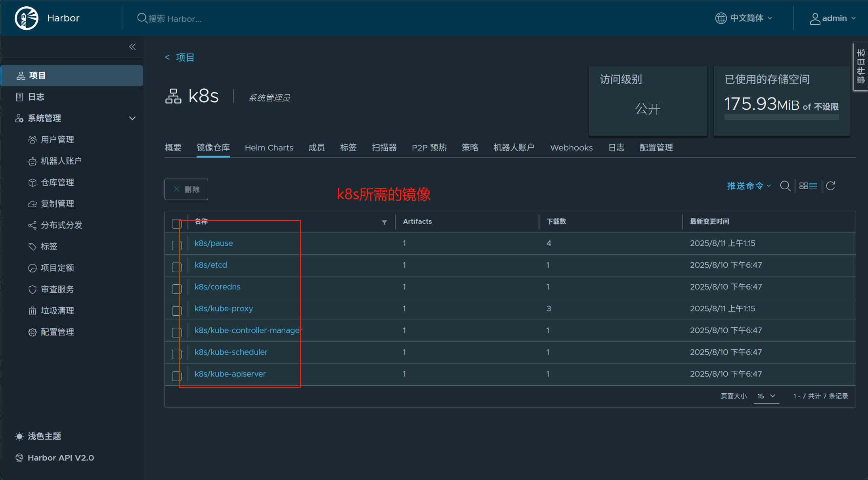The image size is (868, 480).
Task: Select the k8s/kube-apiserver row checkbox
Action: pyautogui.click(x=177, y=376)
